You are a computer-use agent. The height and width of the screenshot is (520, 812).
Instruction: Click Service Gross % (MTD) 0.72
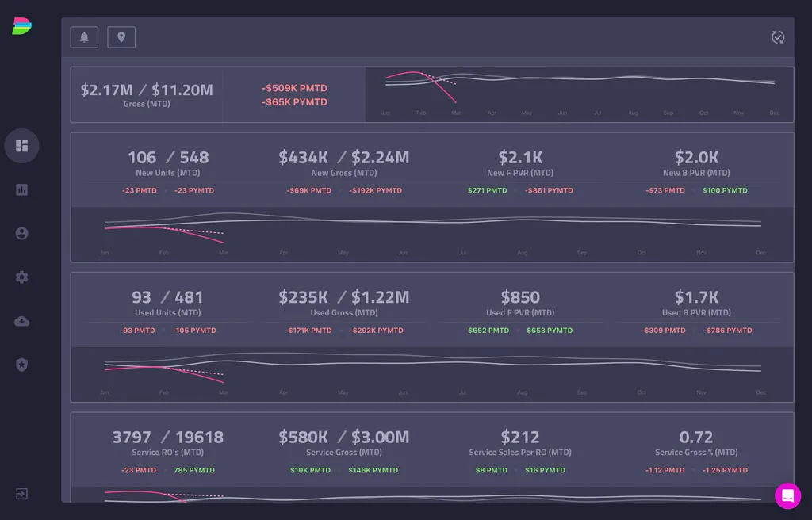point(696,437)
